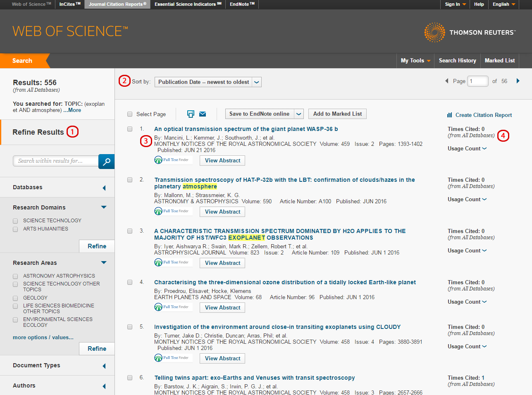Expand Usage Count for HAT-P-32b result
The image size is (532, 395).
click(x=467, y=199)
